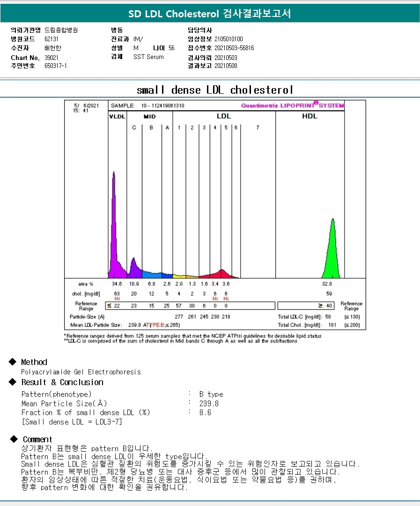Click the footnote beginning '**LDL-C is comprised'
This screenshot has width=420, height=506.
[181, 341]
